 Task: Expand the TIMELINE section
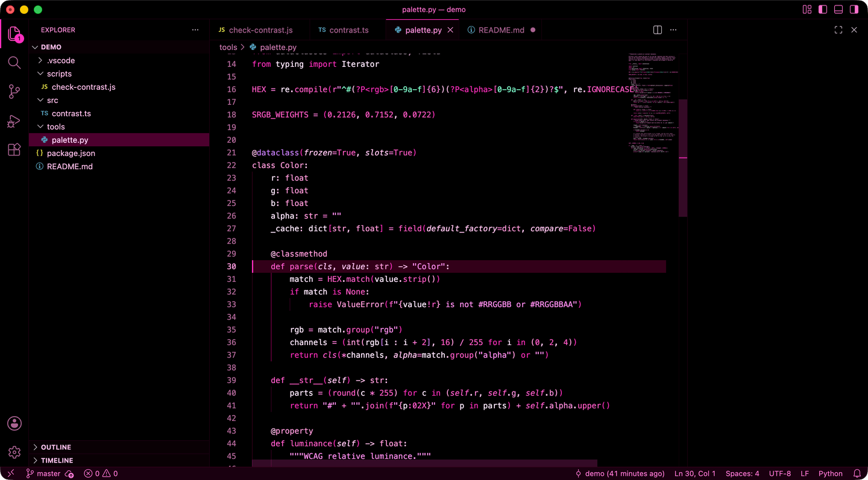tap(119, 460)
